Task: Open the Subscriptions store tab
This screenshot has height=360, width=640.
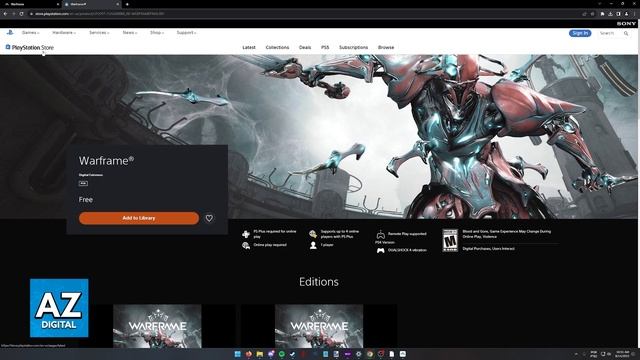Action: (353, 47)
